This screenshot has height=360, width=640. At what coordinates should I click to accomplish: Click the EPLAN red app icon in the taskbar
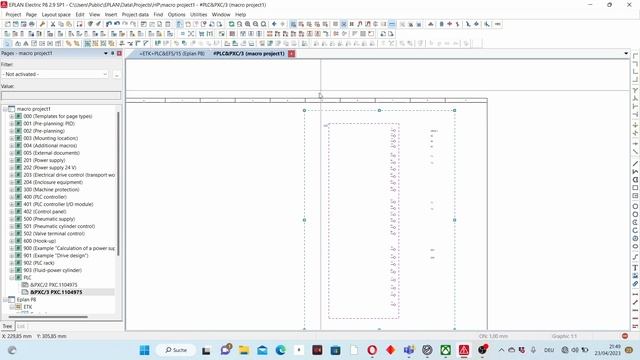[464, 350]
